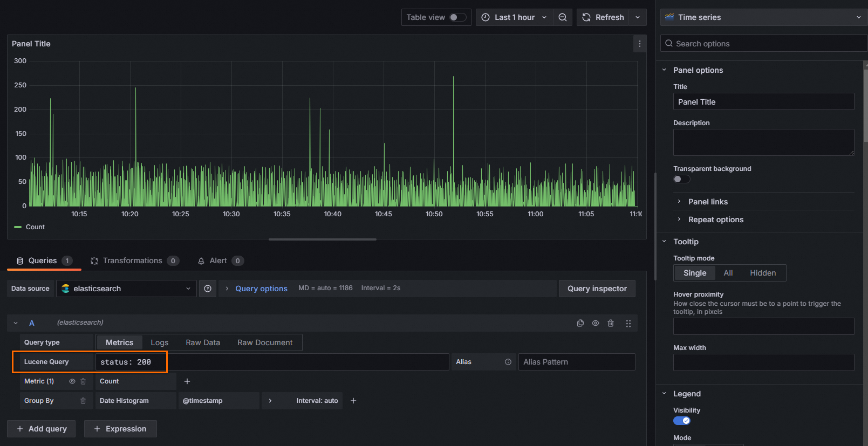Click the Add query button
Image resolution: width=868 pixels, height=446 pixels.
(42, 429)
